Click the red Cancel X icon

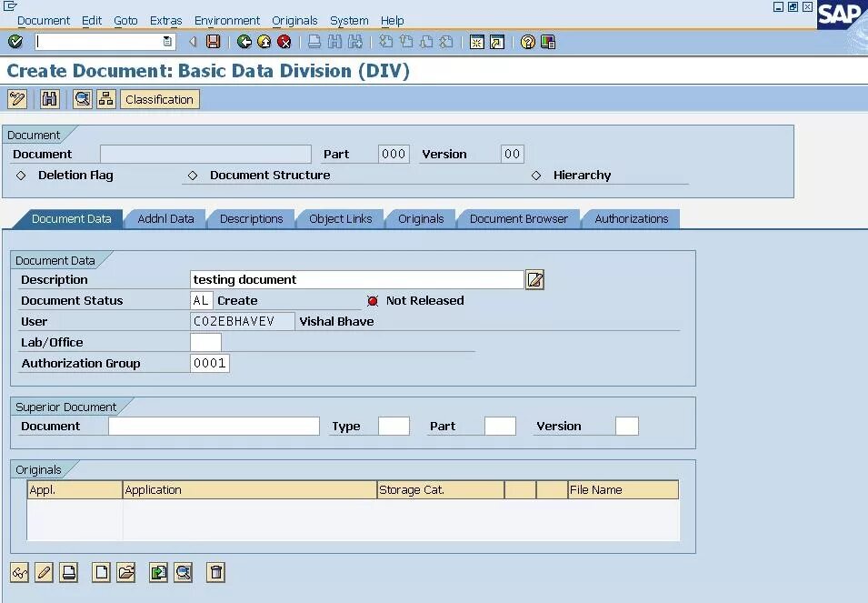point(284,42)
